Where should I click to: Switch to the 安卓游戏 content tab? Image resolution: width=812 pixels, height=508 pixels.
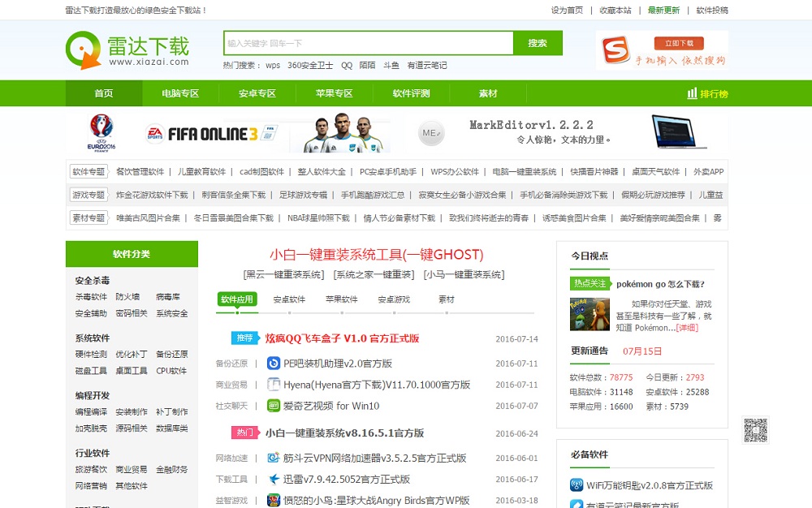[x=394, y=299]
